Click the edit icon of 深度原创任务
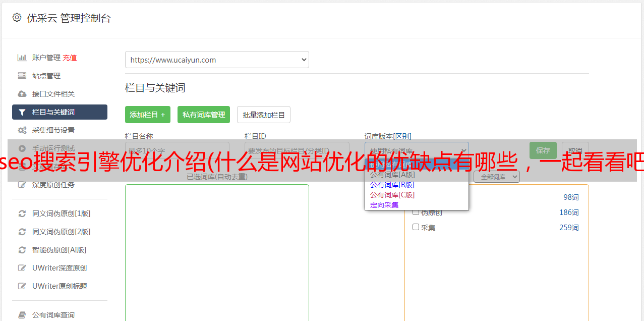This screenshot has height=321, width=644. (22, 185)
